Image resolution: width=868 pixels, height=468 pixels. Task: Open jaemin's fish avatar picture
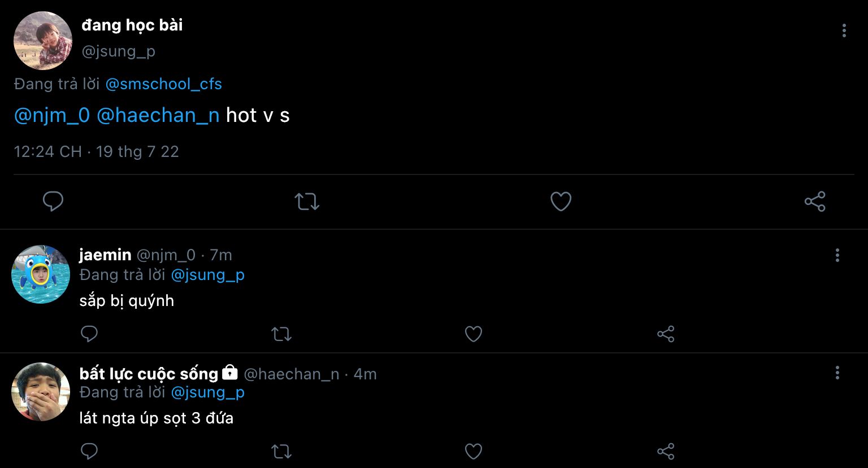(41, 274)
